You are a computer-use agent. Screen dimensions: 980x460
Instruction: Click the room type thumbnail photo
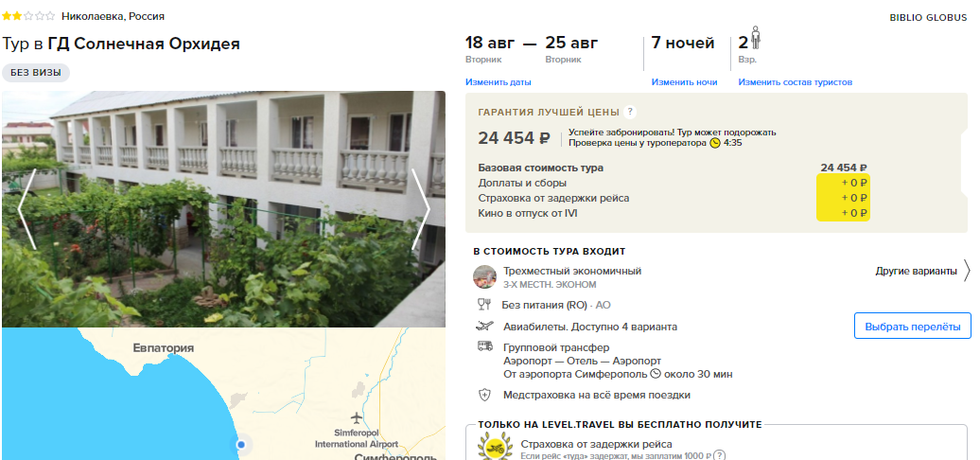[484, 276]
